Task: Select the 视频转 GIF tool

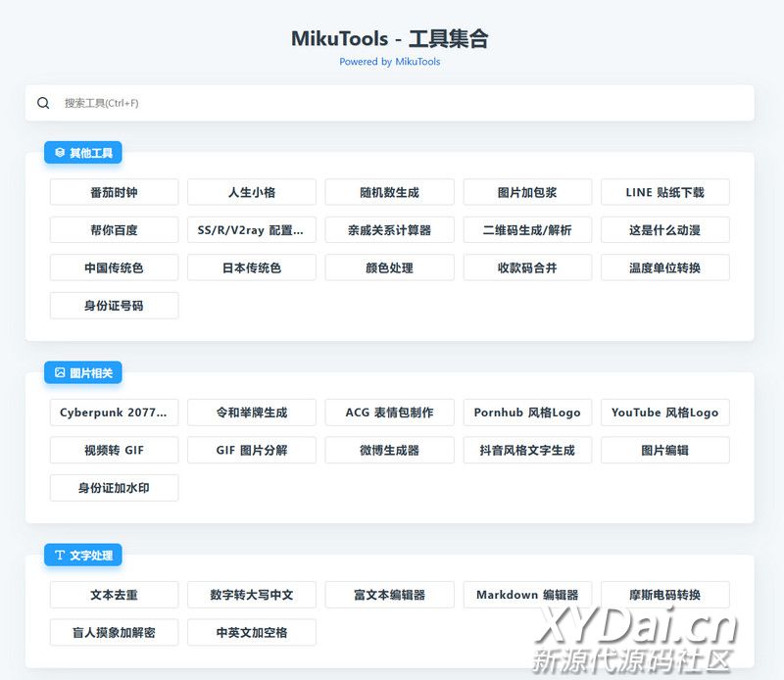Action: (x=114, y=451)
